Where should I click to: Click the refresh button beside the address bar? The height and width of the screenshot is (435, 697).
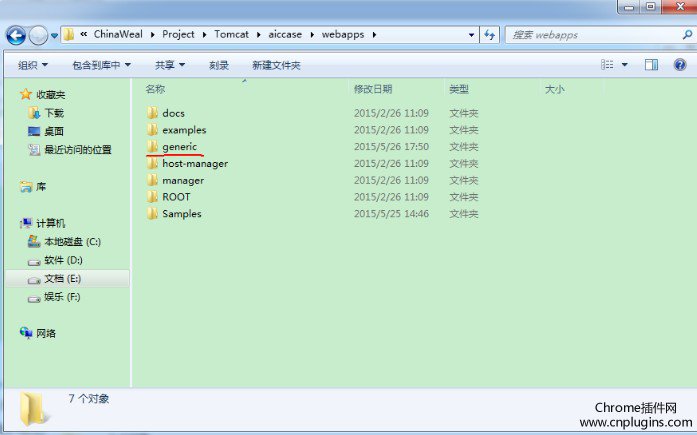[490, 35]
